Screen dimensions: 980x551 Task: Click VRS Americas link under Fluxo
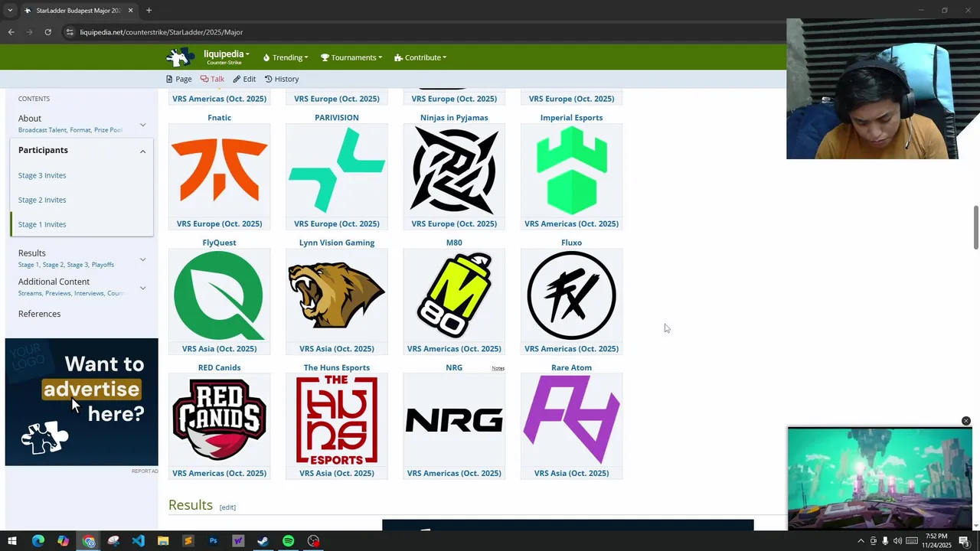coord(571,348)
